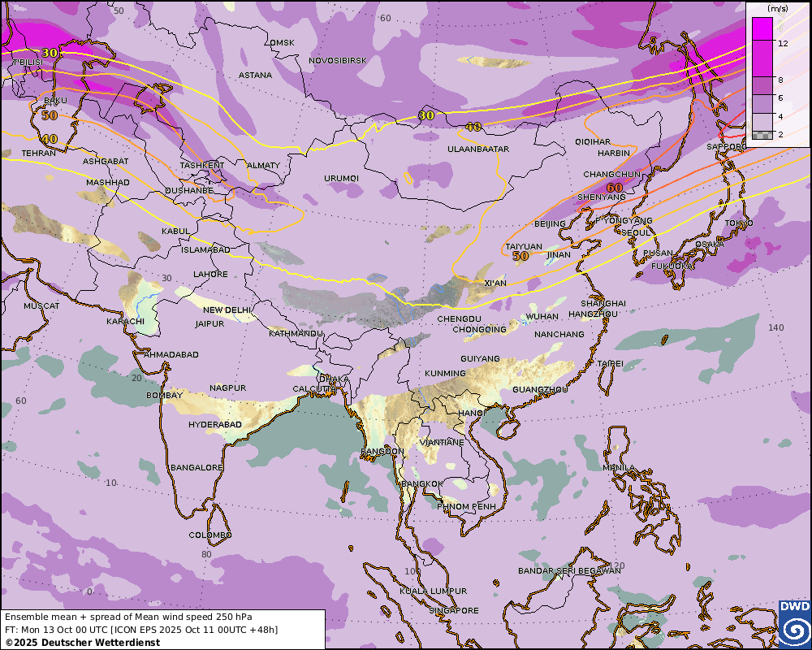Click the 50 contour label near Taiyuan
Screen dimensions: 812x650
click(520, 255)
